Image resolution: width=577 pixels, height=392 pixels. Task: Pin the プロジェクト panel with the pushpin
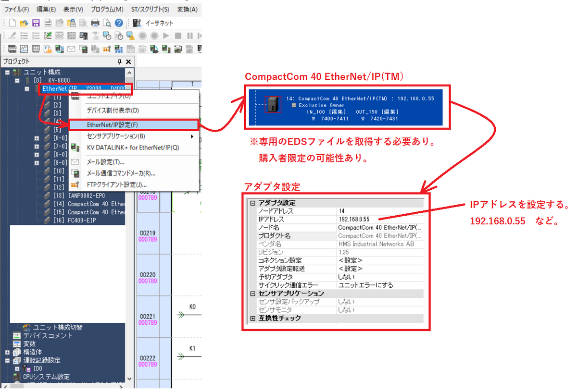coord(120,61)
